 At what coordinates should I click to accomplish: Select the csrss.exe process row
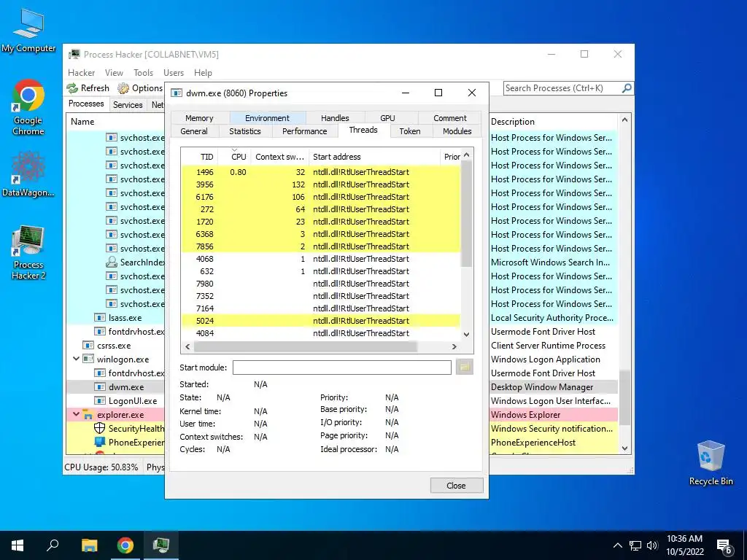point(115,345)
